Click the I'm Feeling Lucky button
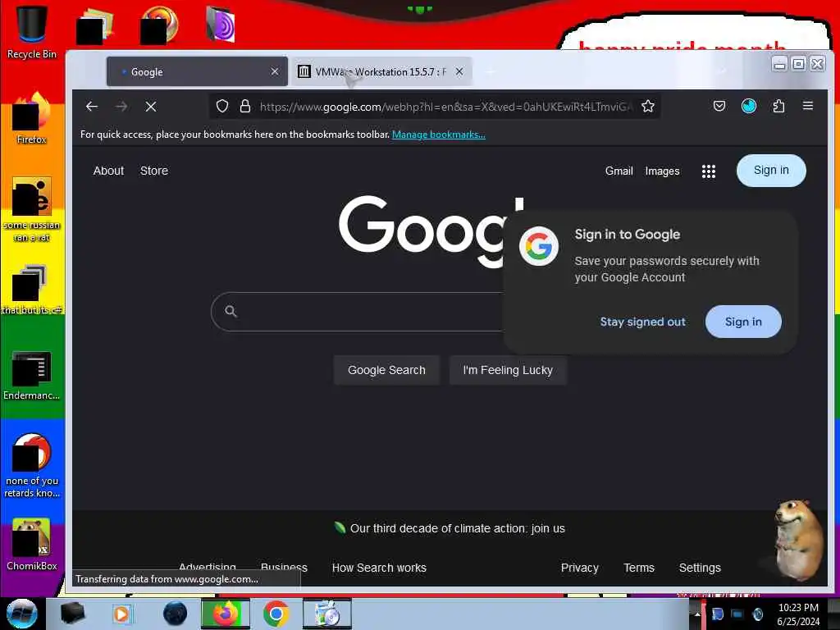840x630 pixels. (508, 370)
